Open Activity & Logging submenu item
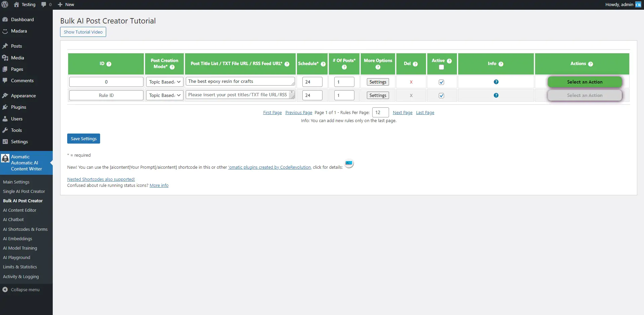The image size is (644, 315). [x=21, y=276]
